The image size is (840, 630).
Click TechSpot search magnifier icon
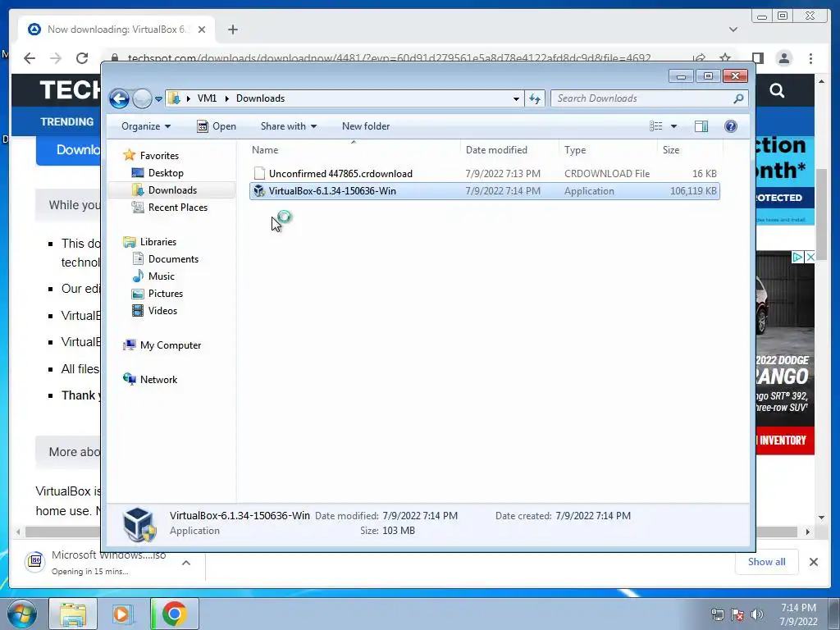(x=777, y=90)
